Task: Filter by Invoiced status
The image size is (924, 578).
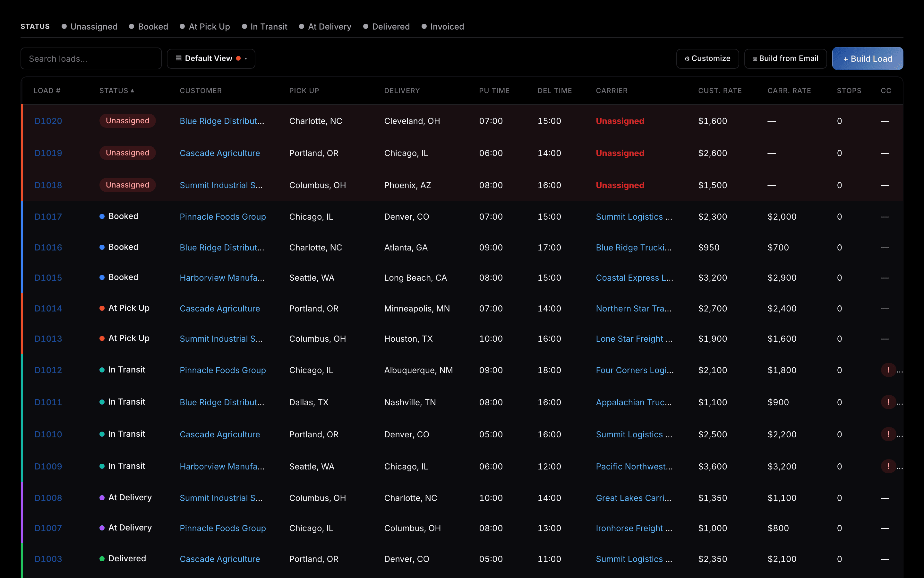Action: pyautogui.click(x=443, y=26)
